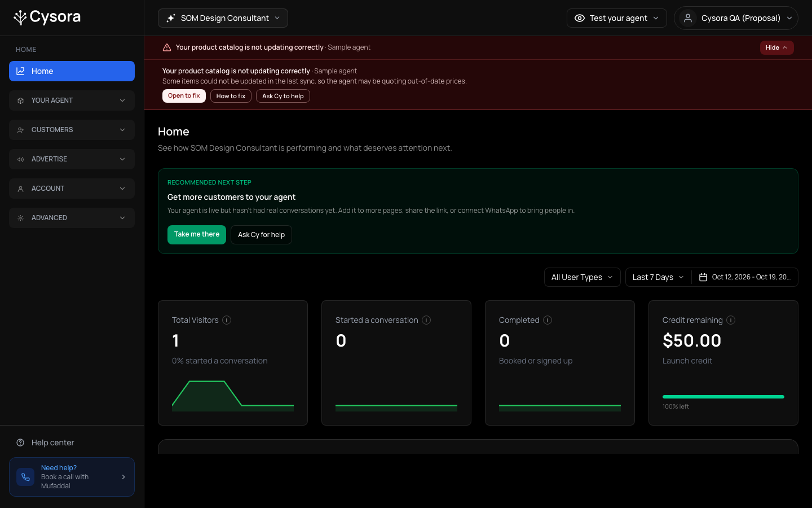Expand the CUSTOMERS sidebar section
The height and width of the screenshot is (508, 812).
[x=72, y=130]
